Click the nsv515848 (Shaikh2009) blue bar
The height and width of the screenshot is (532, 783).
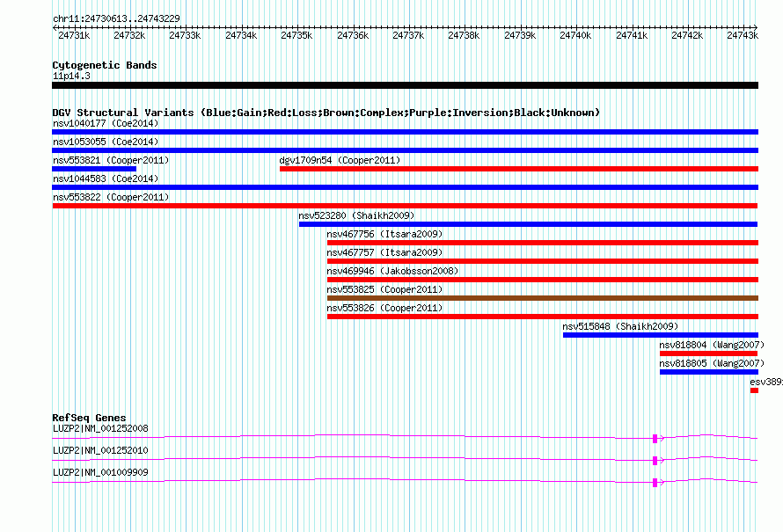[661, 335]
